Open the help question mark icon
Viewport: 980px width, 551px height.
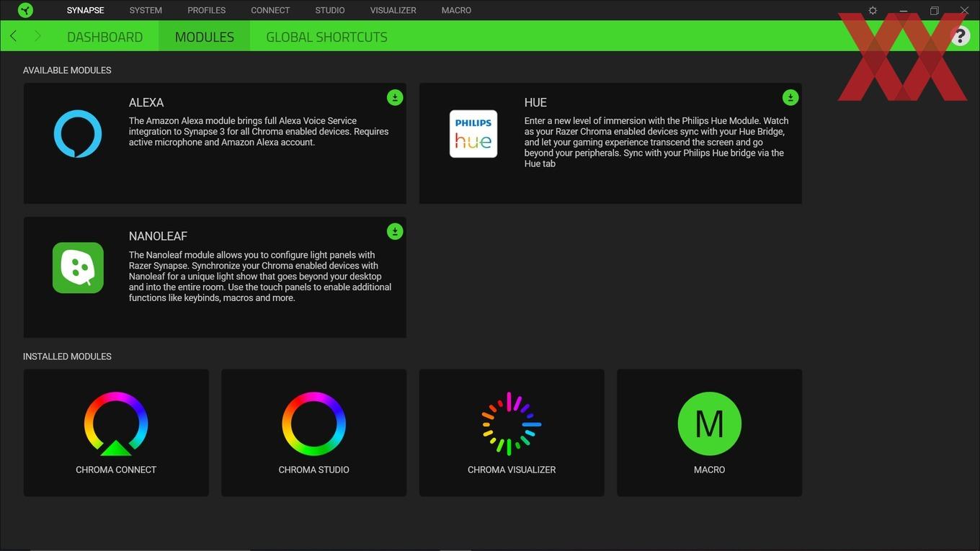[x=961, y=36]
